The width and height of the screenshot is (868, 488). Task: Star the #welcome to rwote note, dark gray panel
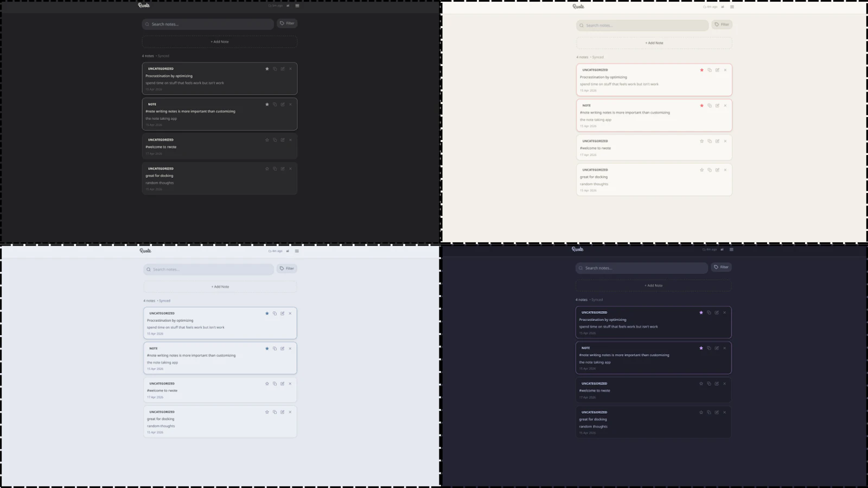point(267,140)
